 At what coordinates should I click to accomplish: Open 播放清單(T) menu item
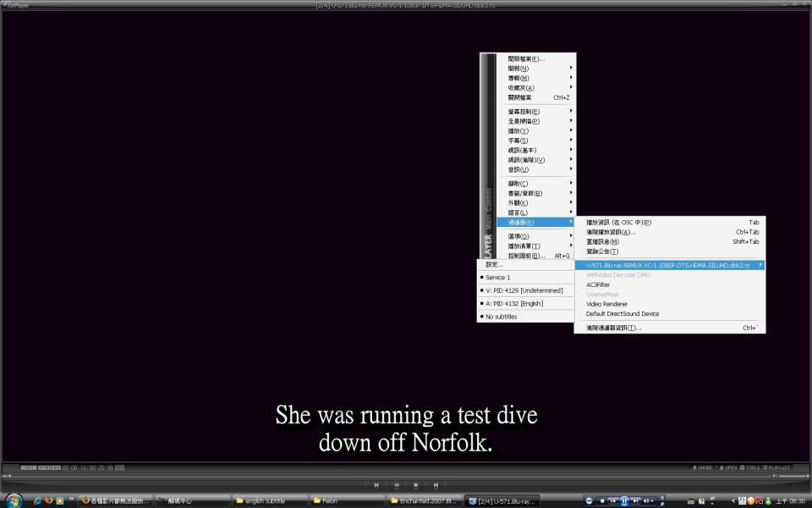pyautogui.click(x=536, y=246)
